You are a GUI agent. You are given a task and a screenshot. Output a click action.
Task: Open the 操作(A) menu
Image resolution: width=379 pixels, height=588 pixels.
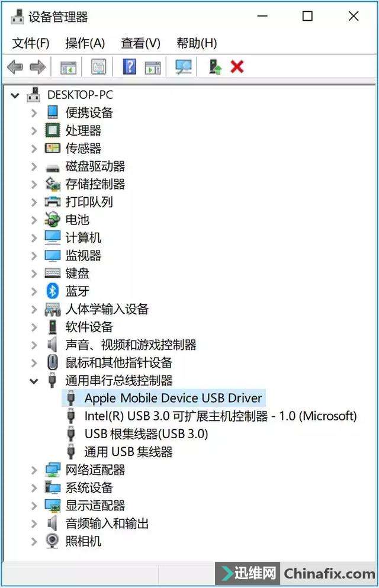[x=85, y=43]
